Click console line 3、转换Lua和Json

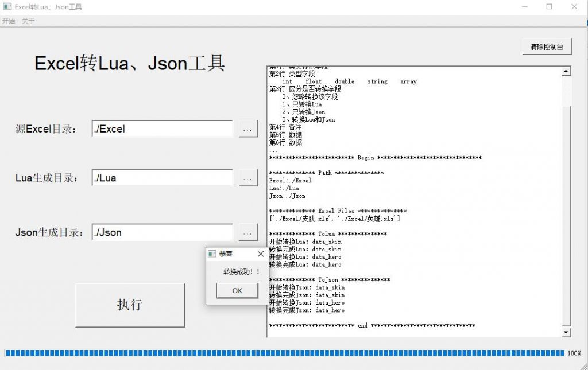(308, 119)
